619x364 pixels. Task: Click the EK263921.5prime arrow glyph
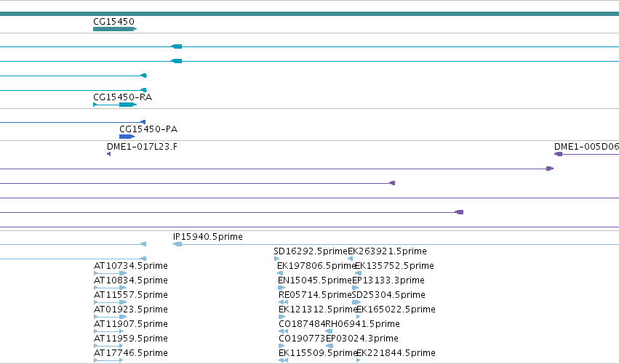tap(350, 259)
